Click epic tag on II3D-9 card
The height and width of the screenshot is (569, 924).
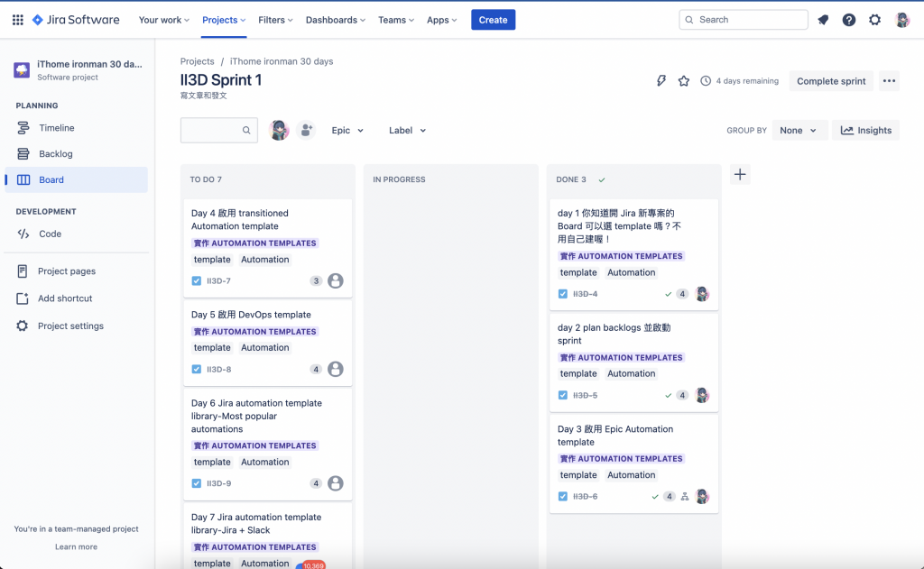pos(254,445)
